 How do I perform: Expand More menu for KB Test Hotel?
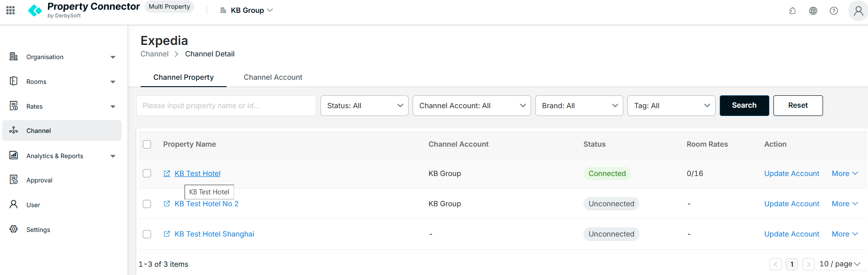[845, 173]
